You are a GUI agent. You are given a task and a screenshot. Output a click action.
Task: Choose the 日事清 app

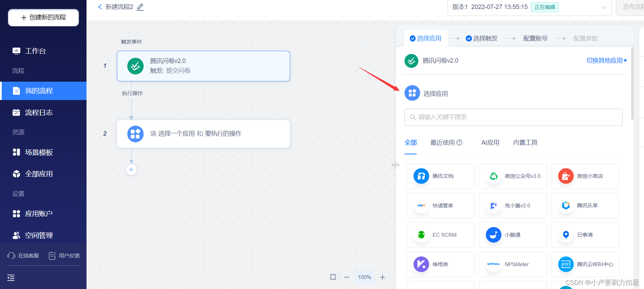click(x=585, y=235)
